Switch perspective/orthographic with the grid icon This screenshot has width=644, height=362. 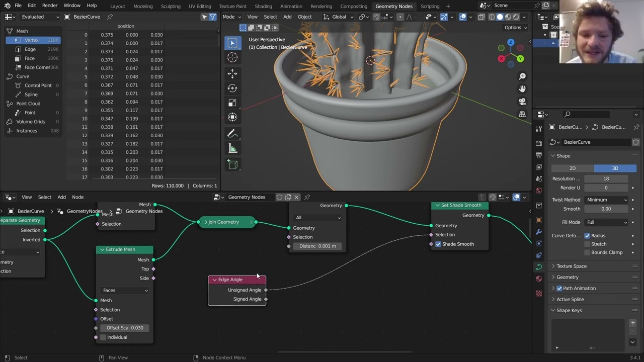(522, 114)
